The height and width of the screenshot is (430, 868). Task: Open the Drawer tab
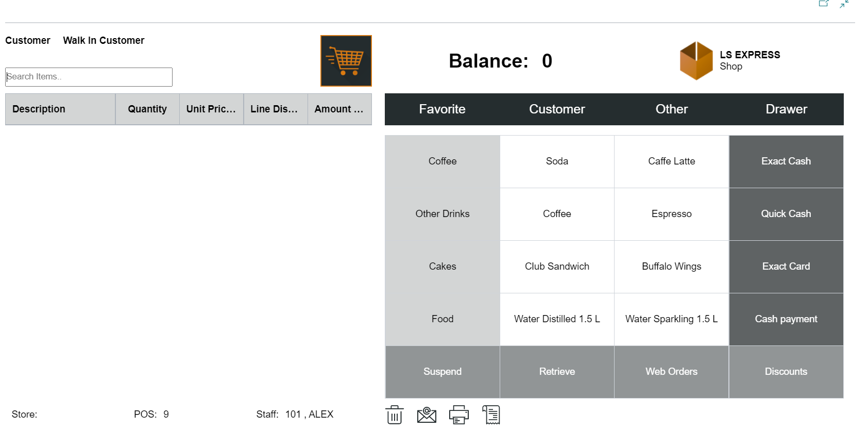point(786,109)
